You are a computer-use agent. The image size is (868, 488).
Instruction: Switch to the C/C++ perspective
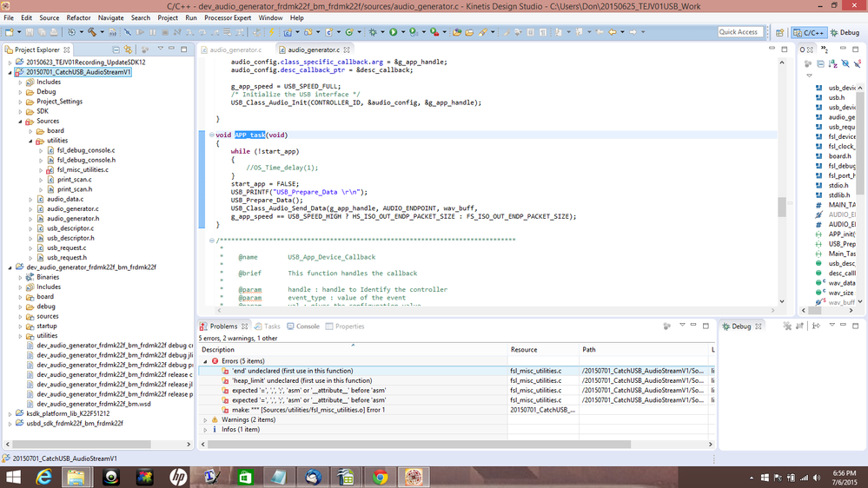(x=809, y=33)
